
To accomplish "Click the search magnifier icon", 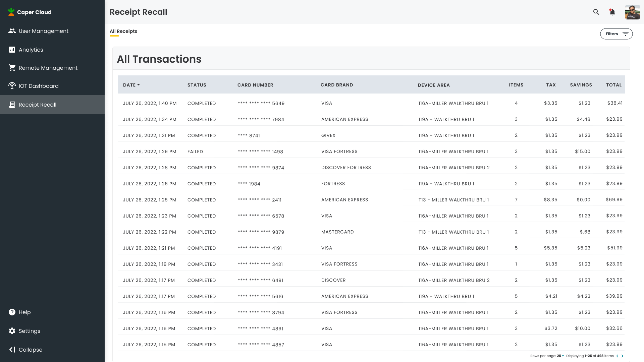I will pyautogui.click(x=596, y=12).
